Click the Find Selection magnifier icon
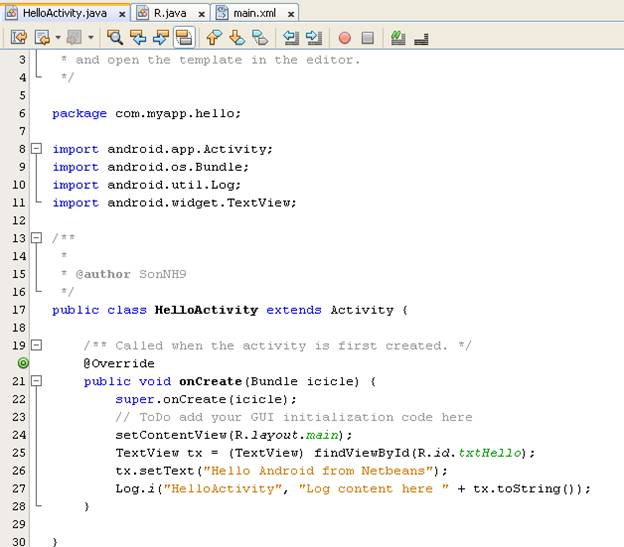 [115, 37]
